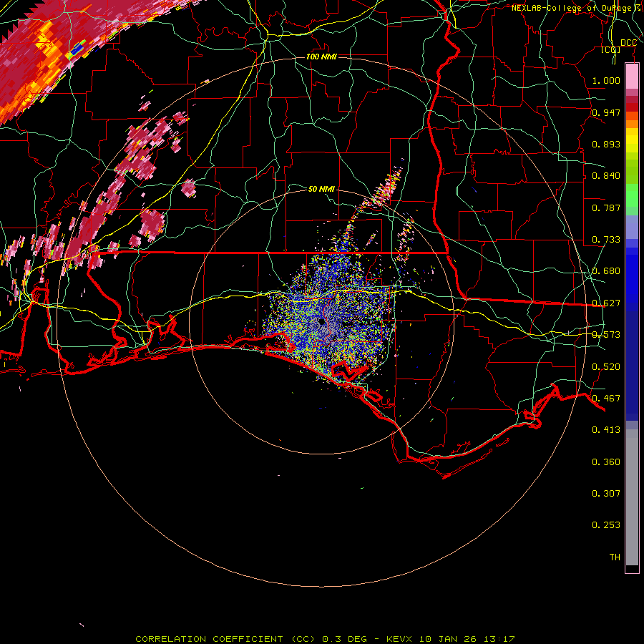Click the 0.253 color scale value

pos(606,525)
